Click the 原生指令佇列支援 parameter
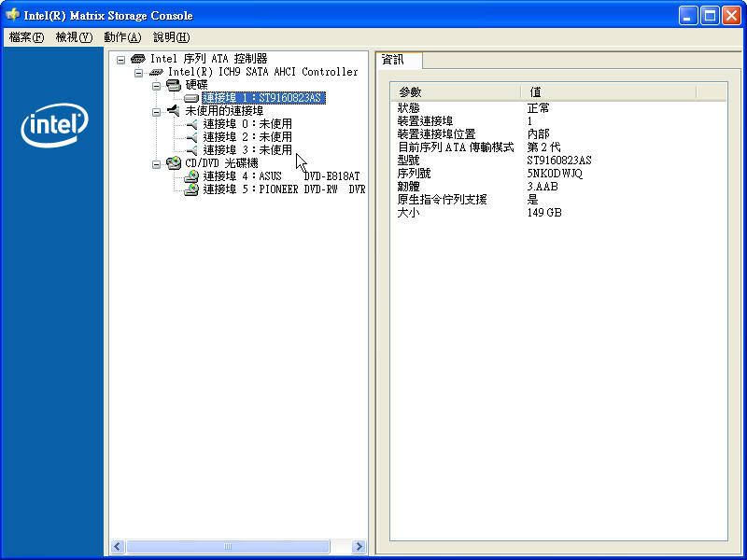This screenshot has height=560, width=747. click(x=442, y=200)
